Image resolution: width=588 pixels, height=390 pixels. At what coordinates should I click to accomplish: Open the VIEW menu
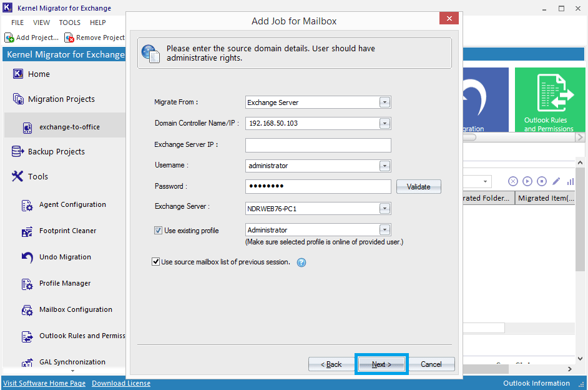(41, 22)
